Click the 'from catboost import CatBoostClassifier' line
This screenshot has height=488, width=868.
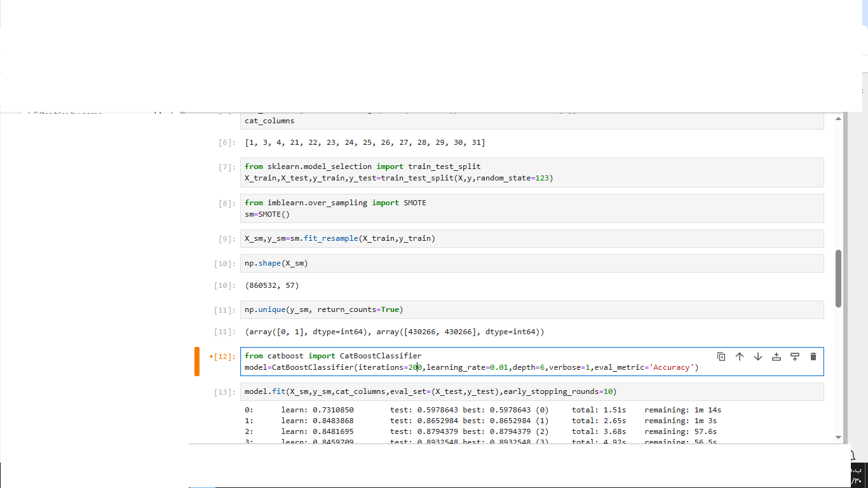click(x=333, y=356)
